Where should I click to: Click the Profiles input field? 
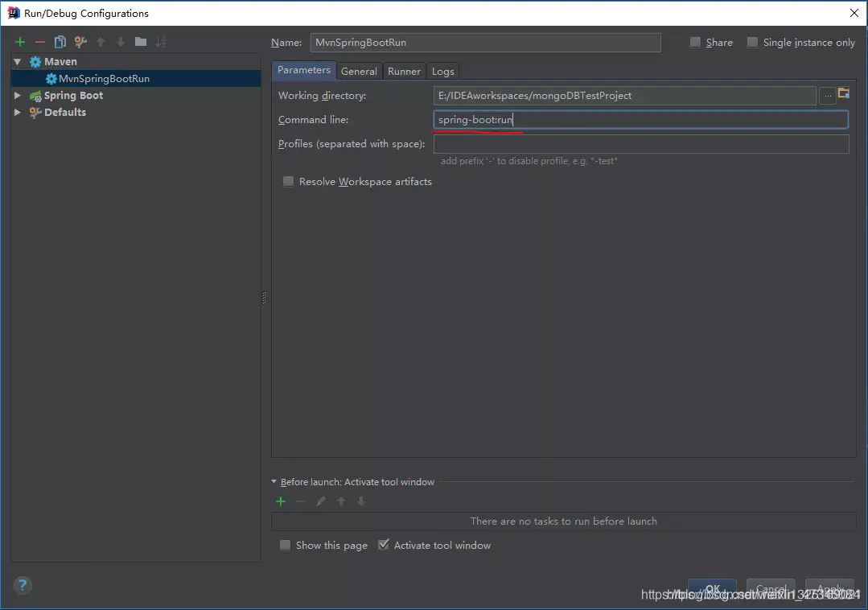point(641,144)
